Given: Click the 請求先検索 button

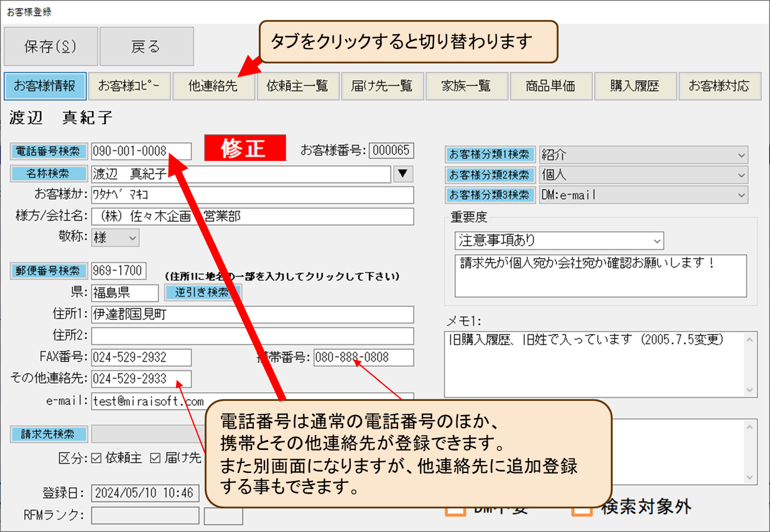Looking at the screenshot, I should click(49, 434).
